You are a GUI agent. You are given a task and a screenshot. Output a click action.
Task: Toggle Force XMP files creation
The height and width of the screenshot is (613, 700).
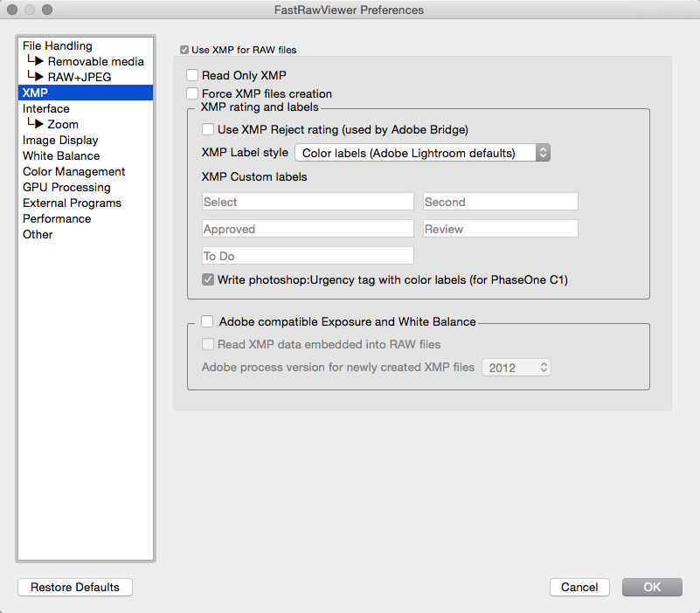click(192, 93)
